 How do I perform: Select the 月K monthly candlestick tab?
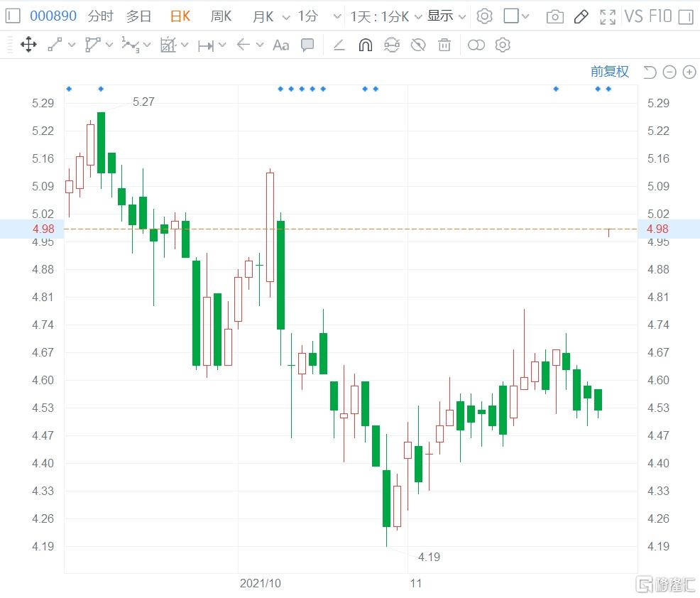[x=263, y=16]
